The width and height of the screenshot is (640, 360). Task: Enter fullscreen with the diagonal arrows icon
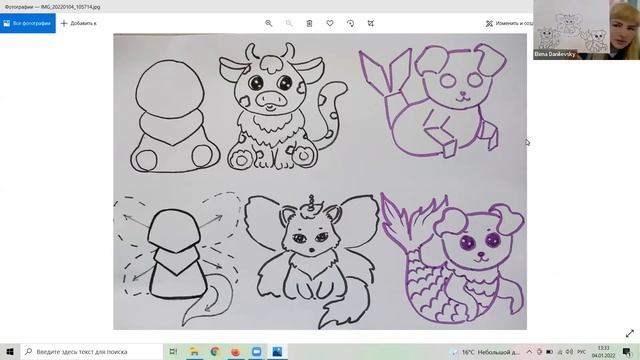[x=630, y=333]
